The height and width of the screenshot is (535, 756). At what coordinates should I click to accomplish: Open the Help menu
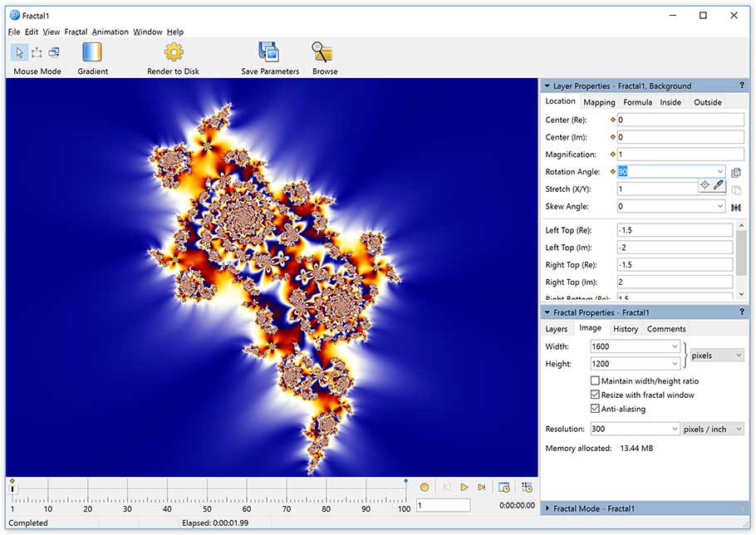(175, 32)
